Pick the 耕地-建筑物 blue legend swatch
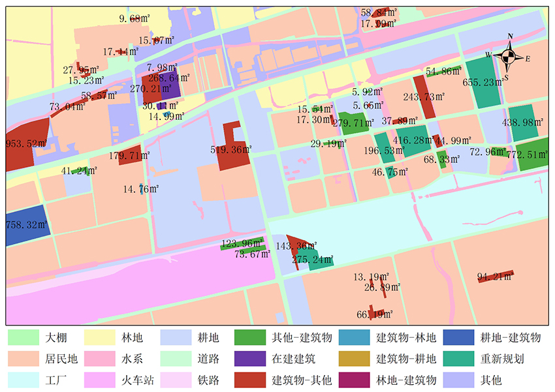 pos(458,338)
